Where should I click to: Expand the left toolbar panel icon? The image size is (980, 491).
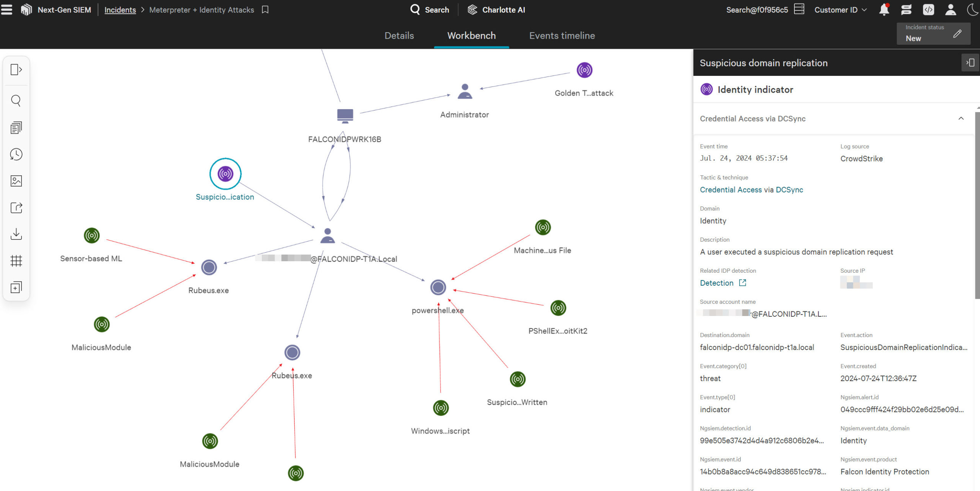[x=16, y=69]
